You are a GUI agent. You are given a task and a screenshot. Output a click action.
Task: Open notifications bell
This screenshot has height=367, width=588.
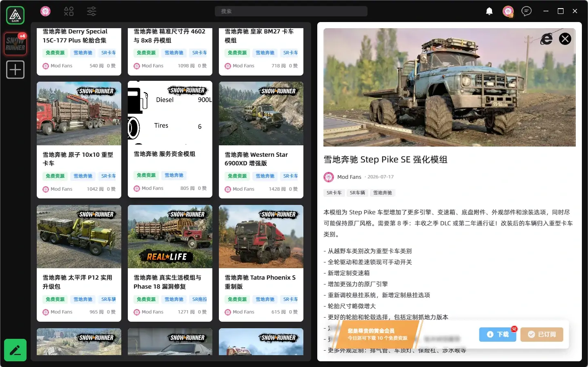coord(489,11)
